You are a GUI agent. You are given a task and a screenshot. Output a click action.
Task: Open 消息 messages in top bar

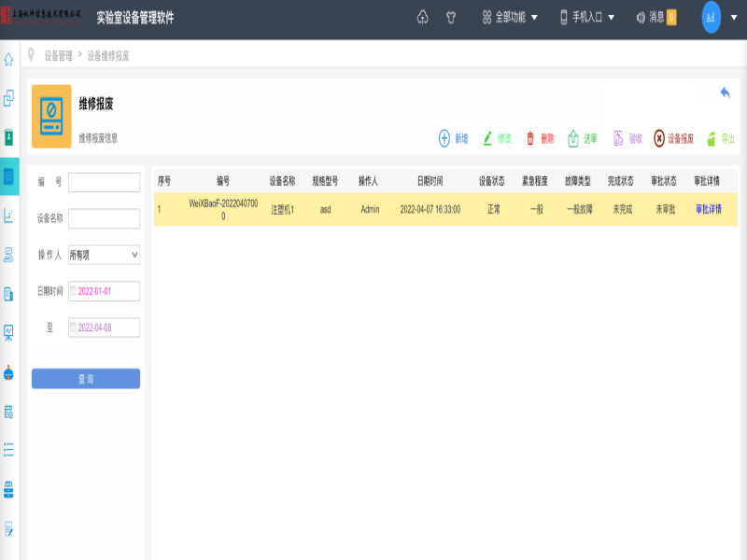(x=655, y=18)
